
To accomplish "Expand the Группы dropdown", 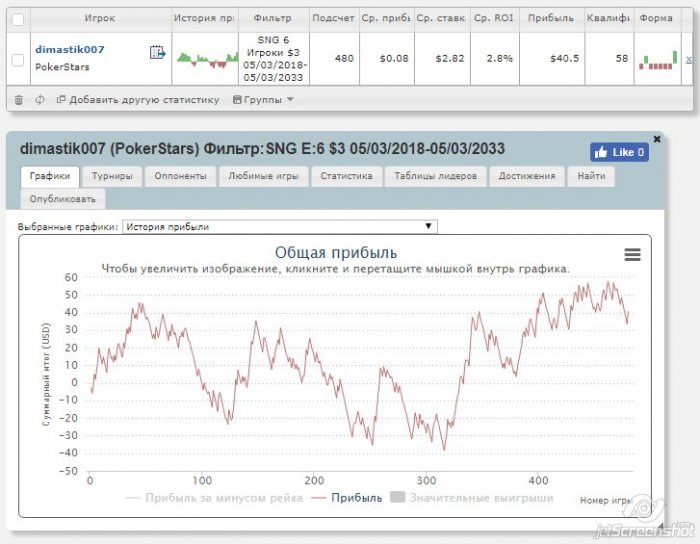I will (x=263, y=100).
